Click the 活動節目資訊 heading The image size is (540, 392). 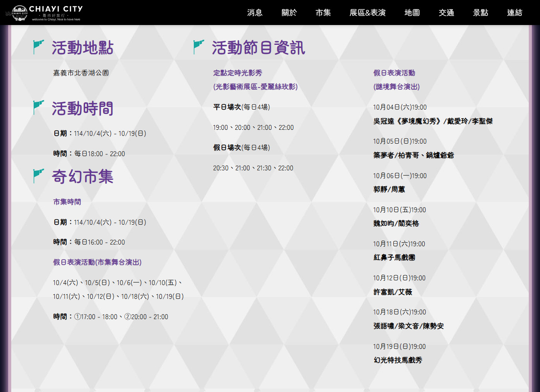tap(258, 48)
